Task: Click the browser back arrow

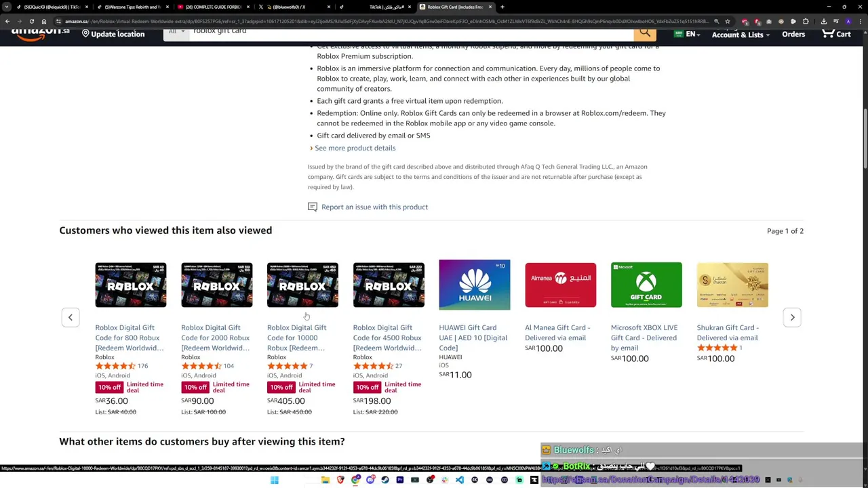Action: pos(7,21)
